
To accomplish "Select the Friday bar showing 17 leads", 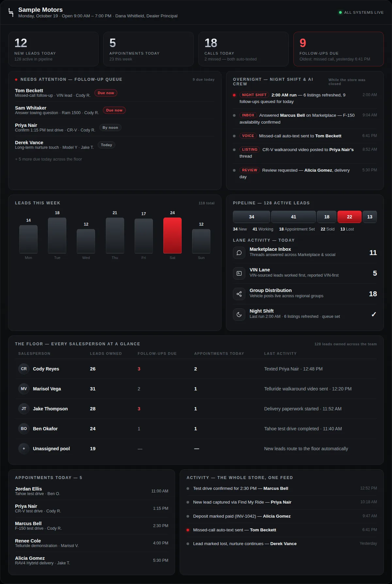I will (x=144, y=236).
